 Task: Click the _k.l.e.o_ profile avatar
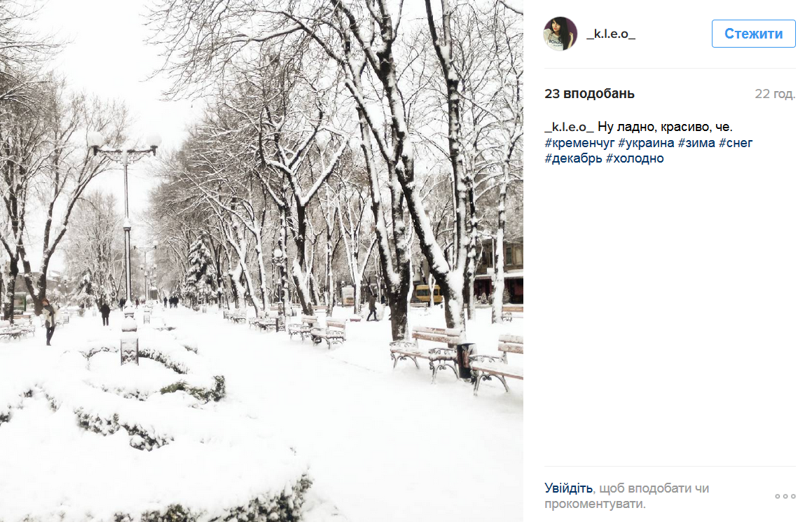(560, 34)
